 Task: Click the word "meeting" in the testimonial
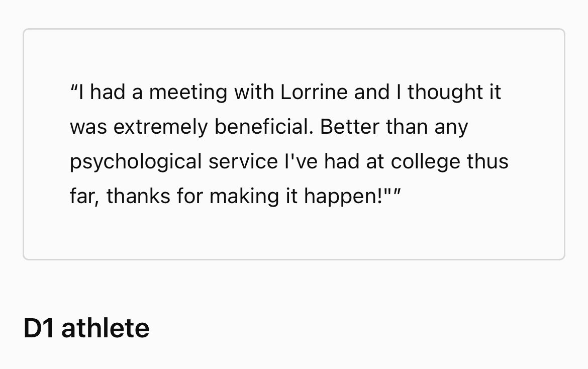188,93
